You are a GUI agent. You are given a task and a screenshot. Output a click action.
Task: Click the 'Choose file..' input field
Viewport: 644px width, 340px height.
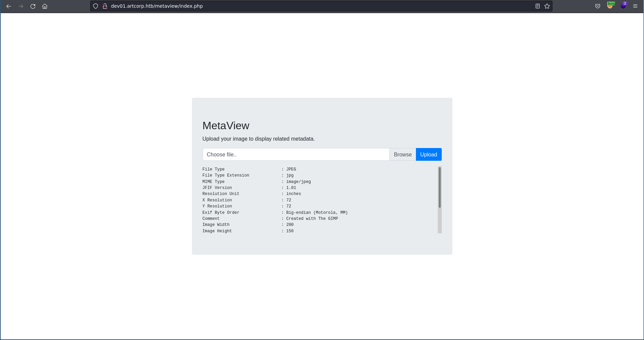[x=296, y=154]
